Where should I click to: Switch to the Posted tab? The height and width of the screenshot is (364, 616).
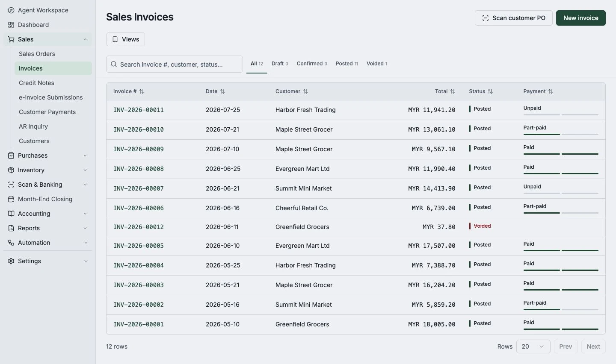tap(346, 64)
